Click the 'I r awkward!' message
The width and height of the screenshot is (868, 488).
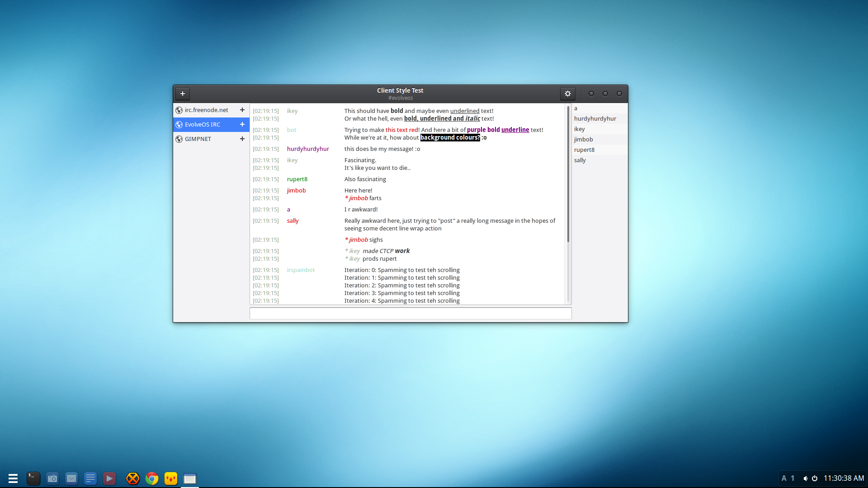361,210
